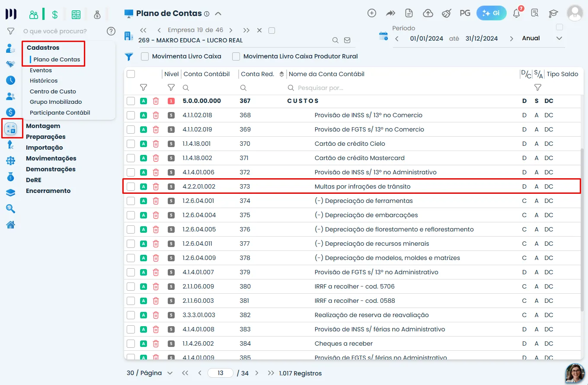
Task: Open the Gi AI assistant button
Action: click(x=491, y=13)
